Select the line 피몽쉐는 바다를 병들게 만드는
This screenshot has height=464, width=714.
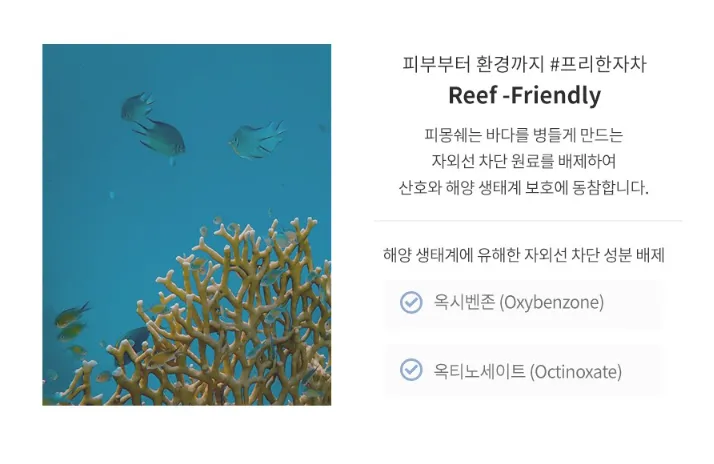(524, 134)
